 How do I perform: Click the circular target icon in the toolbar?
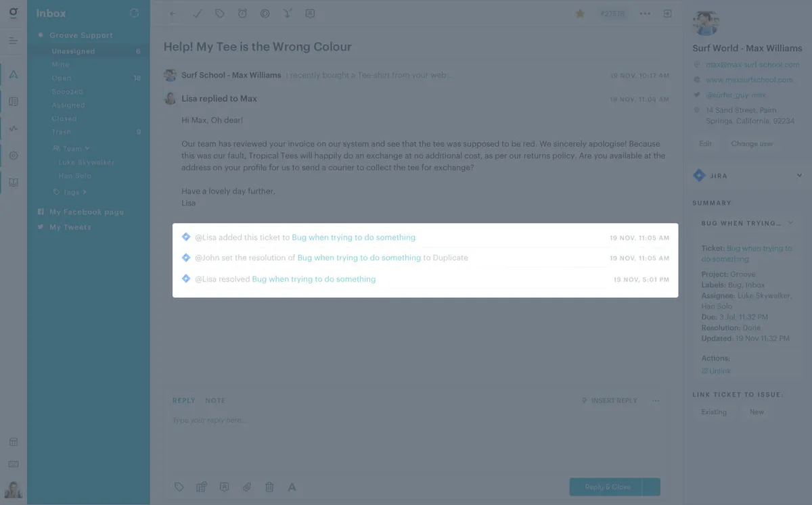(x=265, y=14)
